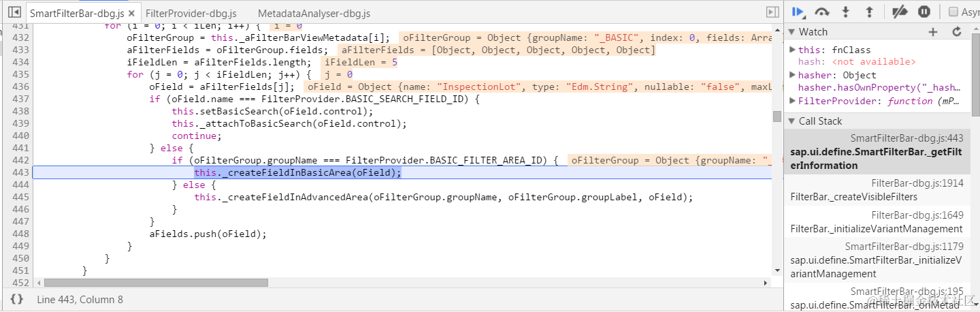Deactivate all breakpoints
Image resolution: width=980 pixels, height=312 pixels.
(900, 12)
